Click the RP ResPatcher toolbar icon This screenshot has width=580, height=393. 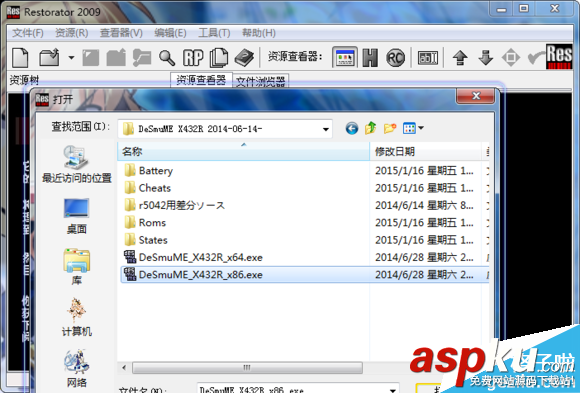[167, 58]
